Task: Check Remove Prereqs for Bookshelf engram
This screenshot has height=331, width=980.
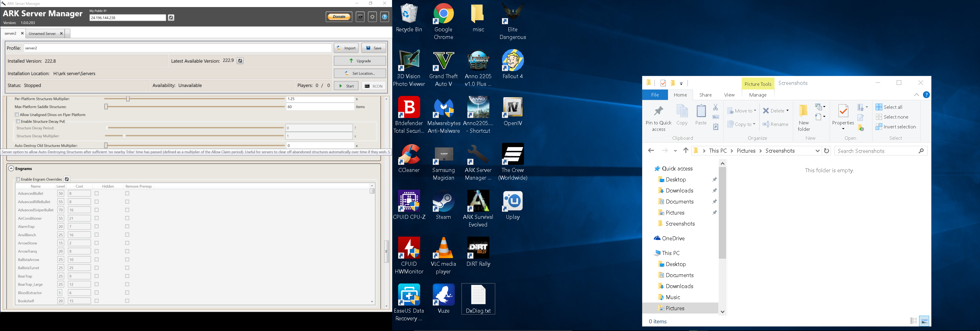Action: 127,301
